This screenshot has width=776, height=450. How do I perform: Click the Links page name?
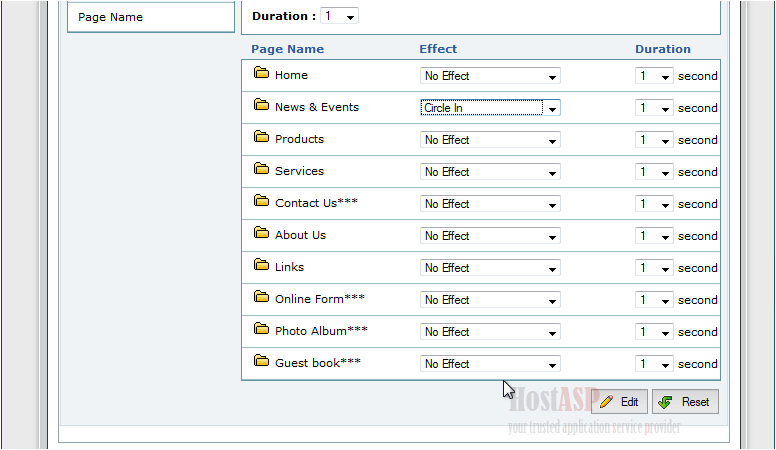tap(290, 267)
